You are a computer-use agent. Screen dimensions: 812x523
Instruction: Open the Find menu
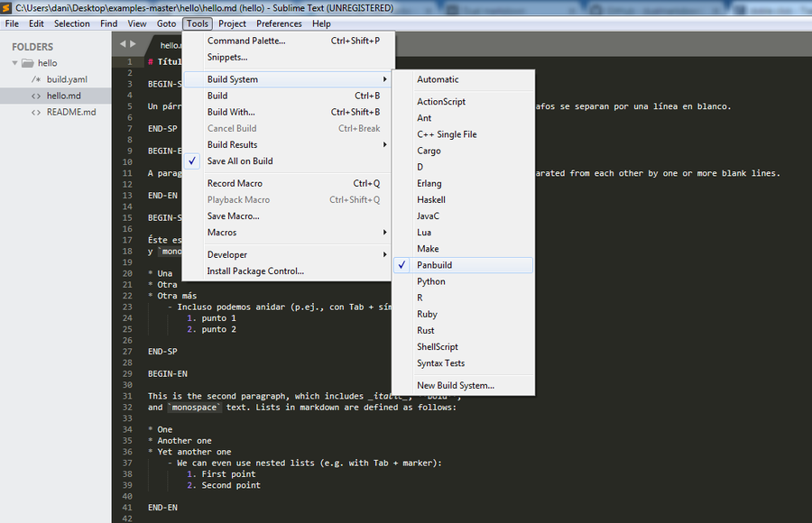pos(109,23)
